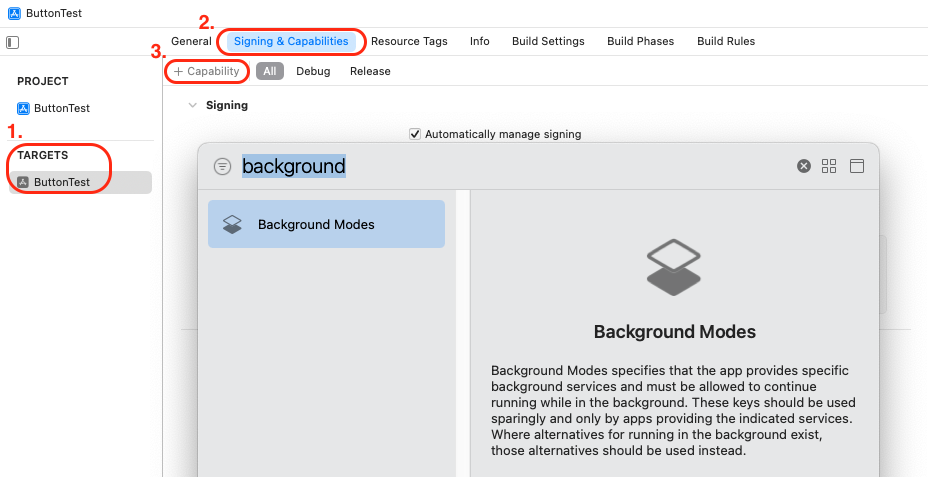Select ButtonTest under TARGETS
The height and width of the screenshot is (477, 928).
pos(80,182)
